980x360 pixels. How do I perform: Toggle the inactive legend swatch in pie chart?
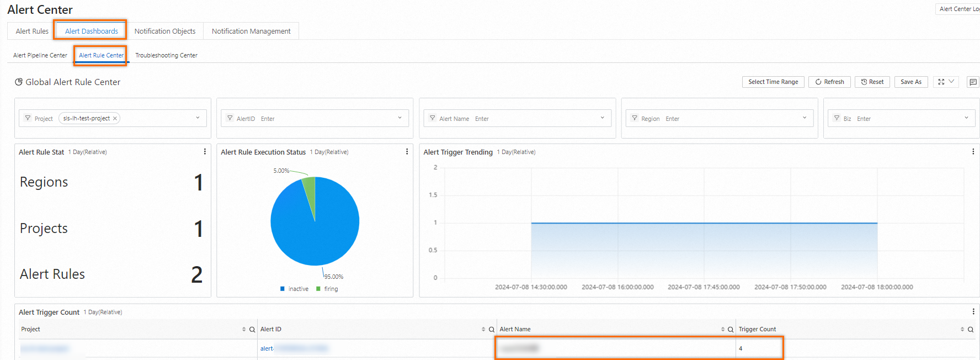coord(283,289)
